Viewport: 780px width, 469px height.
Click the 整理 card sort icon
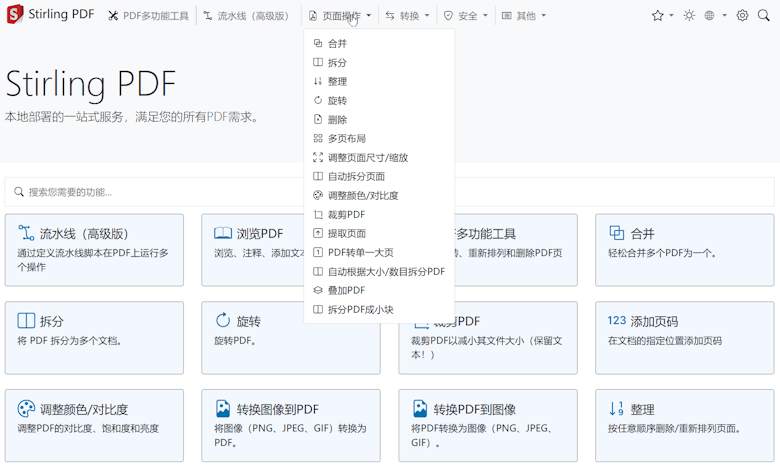[616, 408]
